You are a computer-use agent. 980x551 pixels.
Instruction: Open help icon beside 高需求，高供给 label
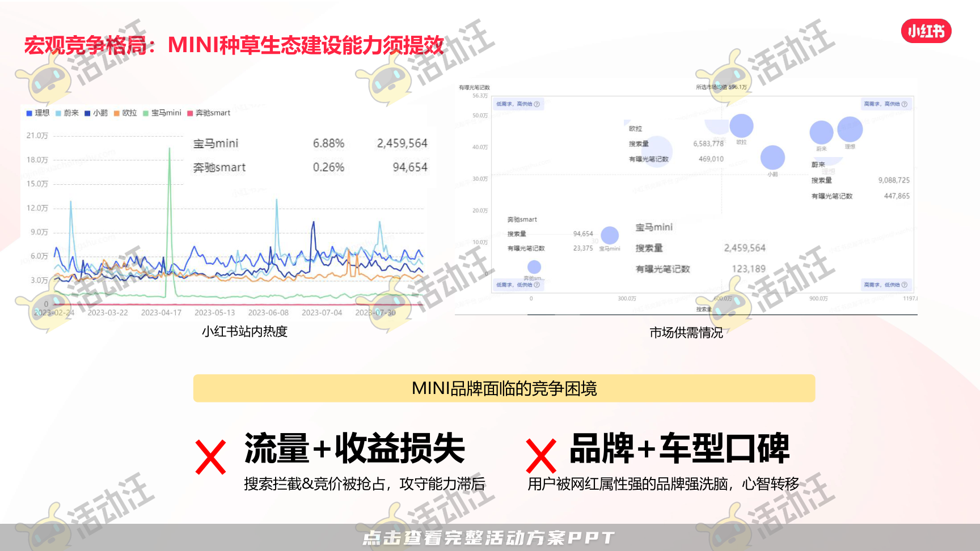pyautogui.click(x=904, y=104)
